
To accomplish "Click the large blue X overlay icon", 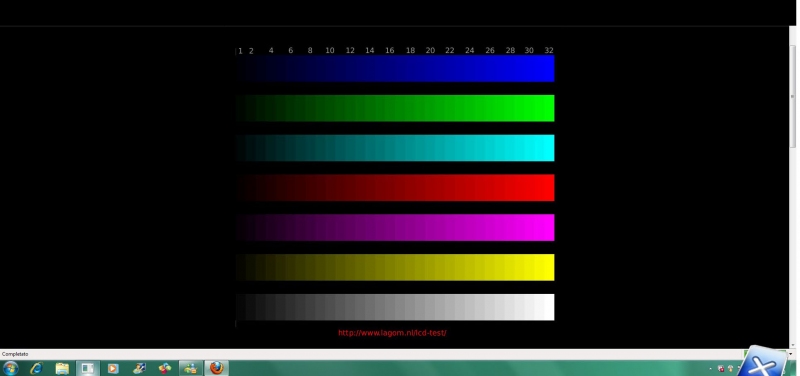I will coord(763,363).
